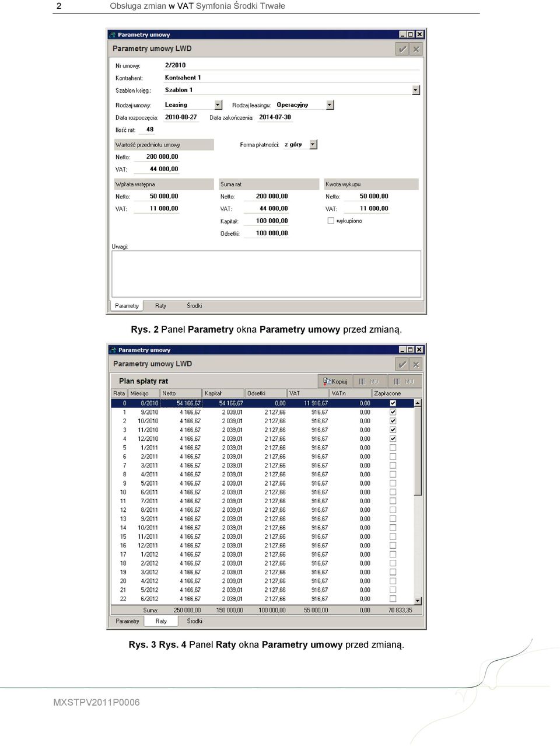
Task: Open the Szablon księg. dropdown
Action: pos(416,90)
